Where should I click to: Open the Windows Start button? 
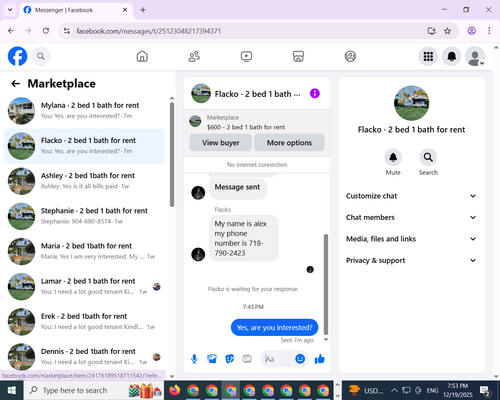point(12,390)
